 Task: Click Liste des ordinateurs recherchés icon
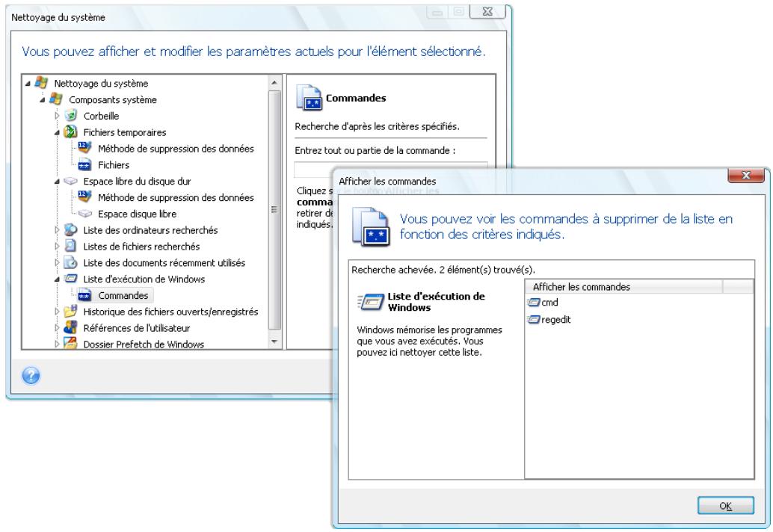[x=70, y=229]
